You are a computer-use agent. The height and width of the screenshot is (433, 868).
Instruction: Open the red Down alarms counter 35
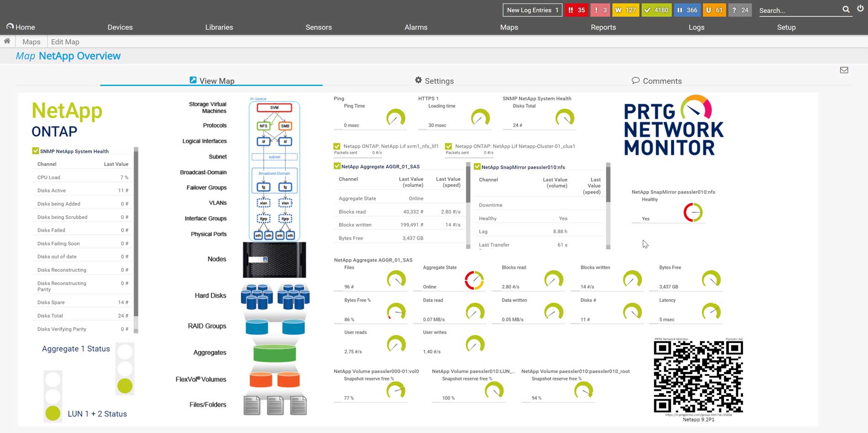(576, 10)
